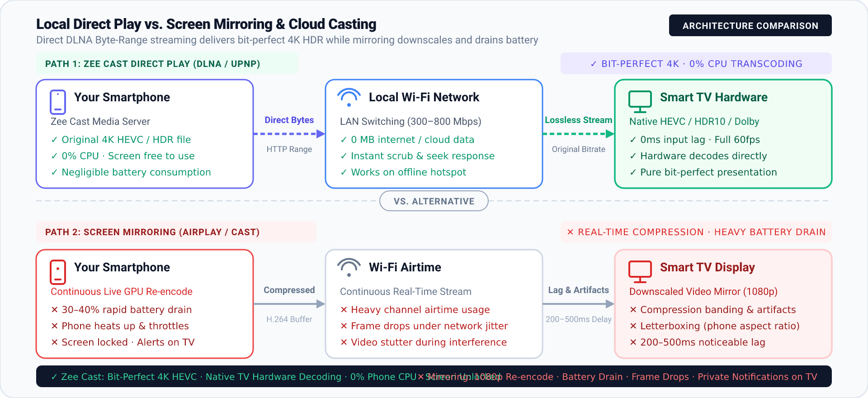The image size is (868, 398).
Task: Click '0ms input lag · Full 60fps'
Action: tap(694, 140)
